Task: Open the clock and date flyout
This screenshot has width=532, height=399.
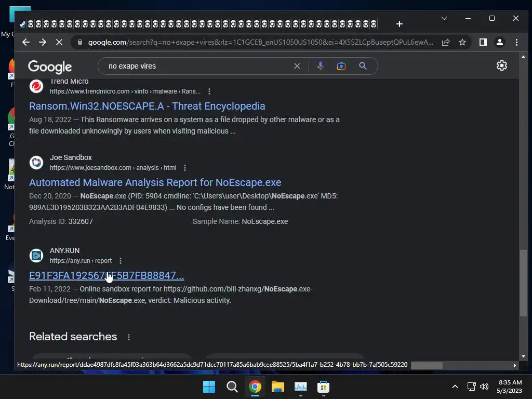Action: [x=509, y=387]
